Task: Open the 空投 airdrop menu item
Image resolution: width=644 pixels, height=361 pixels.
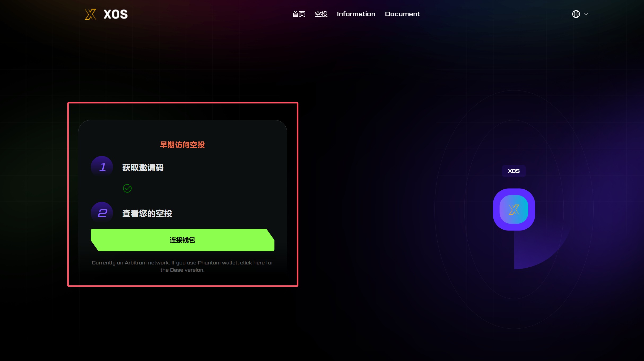Action: pos(321,14)
